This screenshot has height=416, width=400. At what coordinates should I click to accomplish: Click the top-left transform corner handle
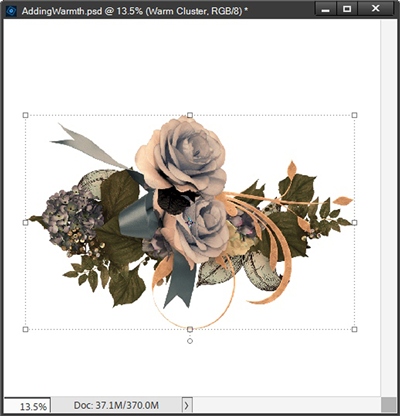pos(25,115)
